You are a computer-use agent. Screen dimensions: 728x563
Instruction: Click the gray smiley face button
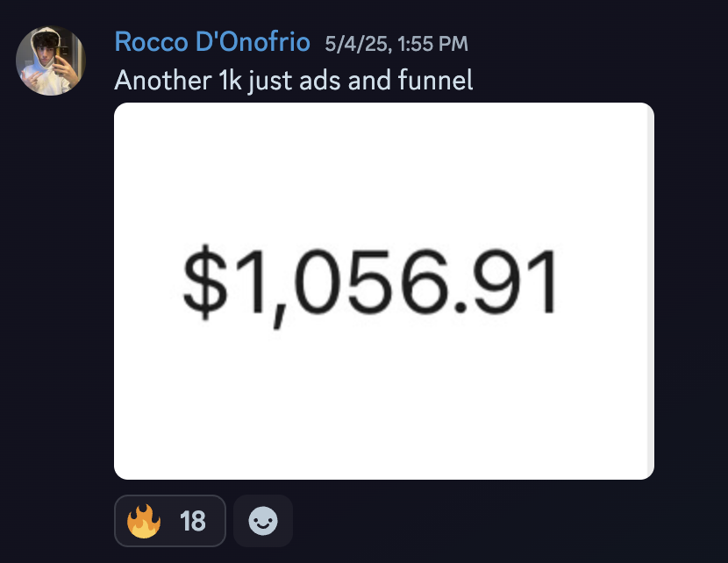point(263,521)
